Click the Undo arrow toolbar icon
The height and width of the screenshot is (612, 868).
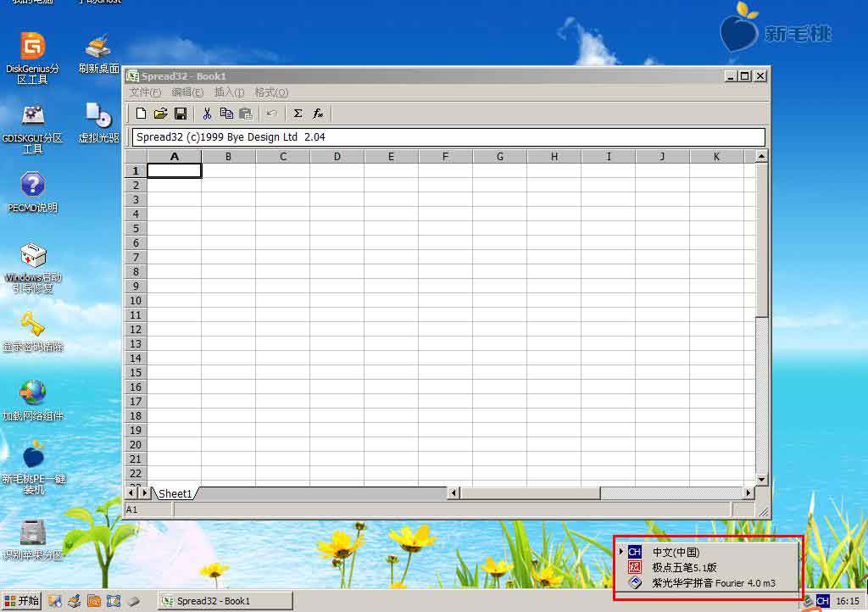(x=272, y=114)
